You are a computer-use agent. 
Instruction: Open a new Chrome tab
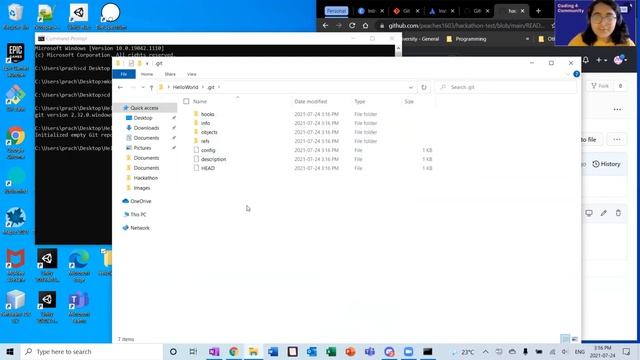(538, 11)
